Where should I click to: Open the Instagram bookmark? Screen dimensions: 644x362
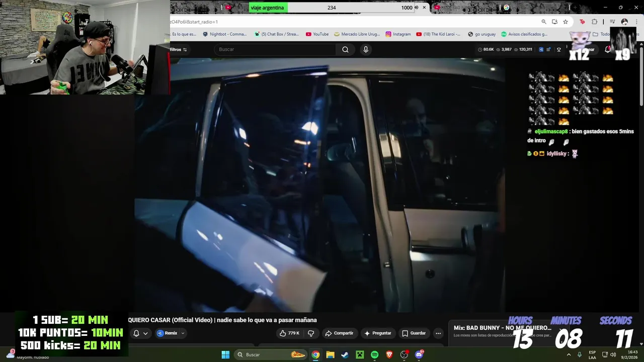pyautogui.click(x=398, y=34)
